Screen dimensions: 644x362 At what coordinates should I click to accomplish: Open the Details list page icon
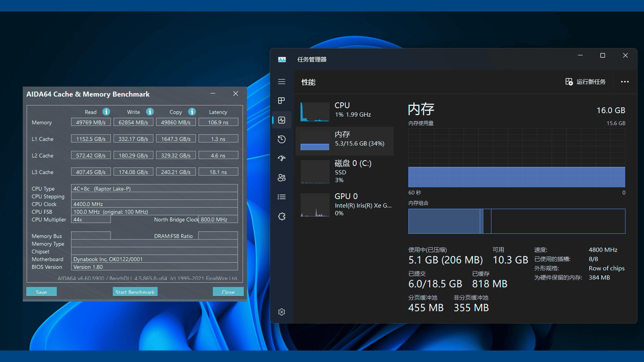(x=281, y=197)
